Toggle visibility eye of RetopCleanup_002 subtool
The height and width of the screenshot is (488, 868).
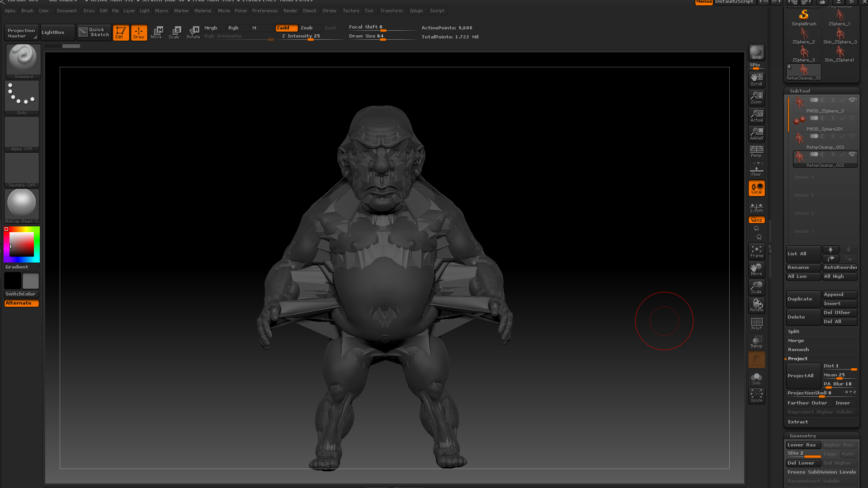[852, 154]
